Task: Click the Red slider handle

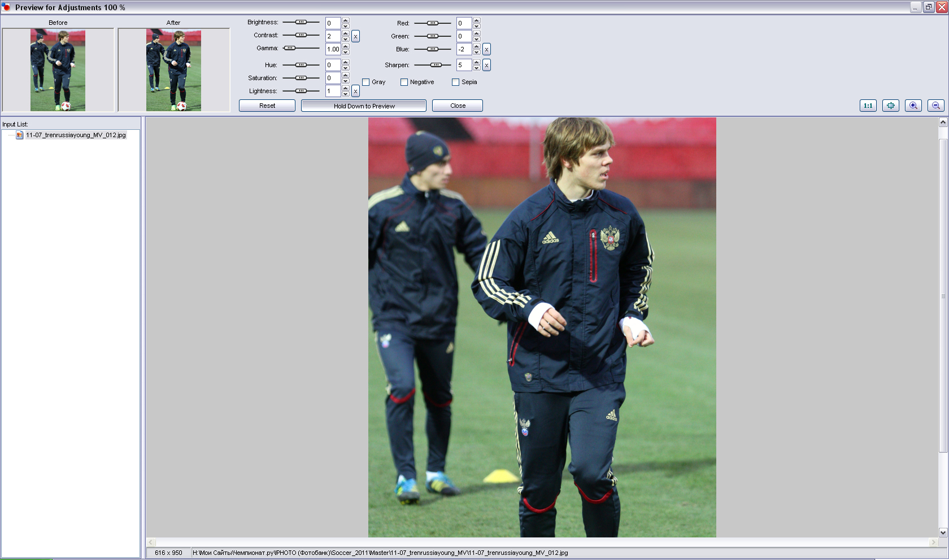Action: pyautogui.click(x=433, y=23)
